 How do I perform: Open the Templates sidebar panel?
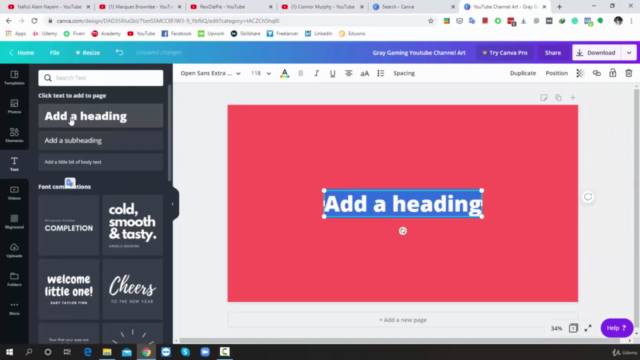tap(14, 77)
